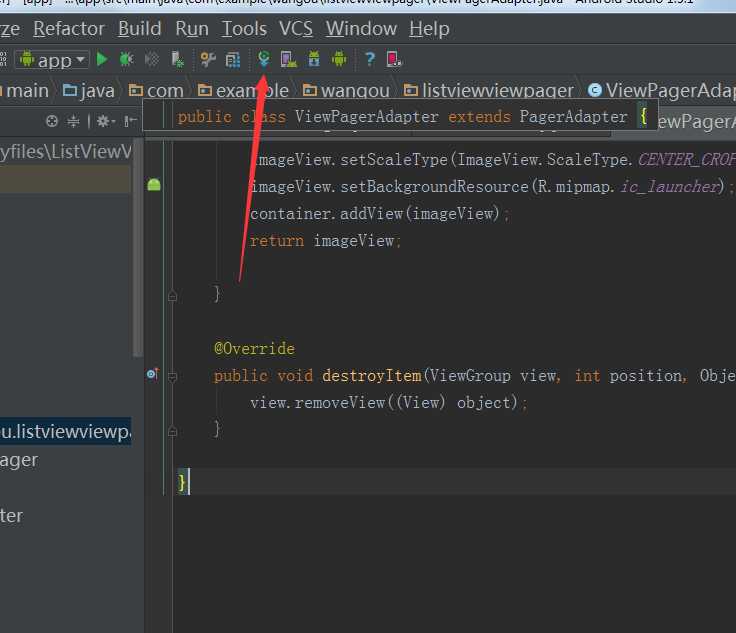Click destroyItem method name in code
Screen dimensions: 736x633
[372, 376]
